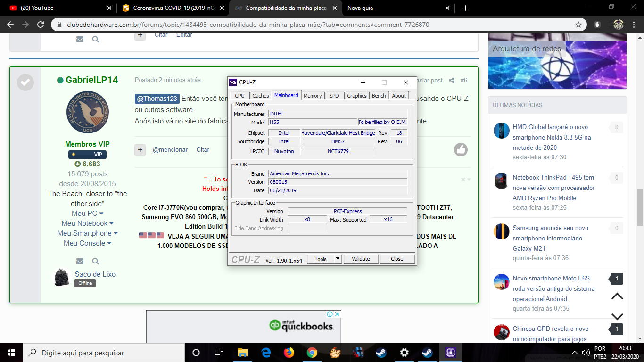644x362 pixels.
Task: Jump up with the chevron-up arrow
Action: [617, 296]
